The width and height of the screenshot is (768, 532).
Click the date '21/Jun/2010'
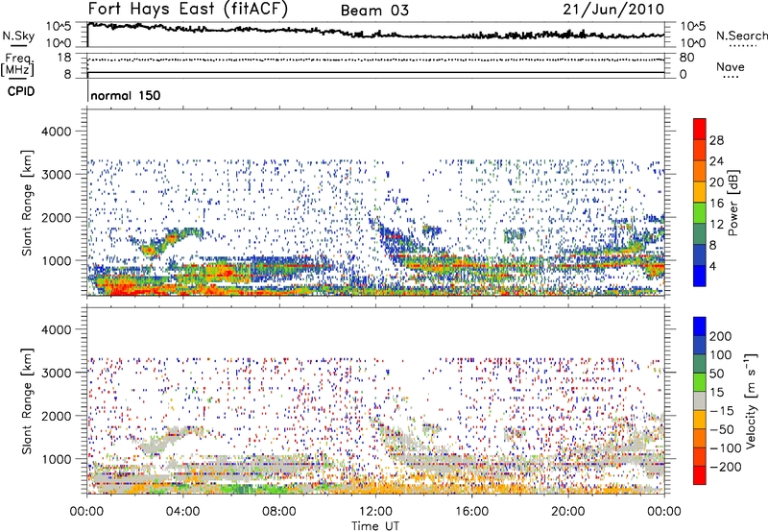[x=613, y=10]
